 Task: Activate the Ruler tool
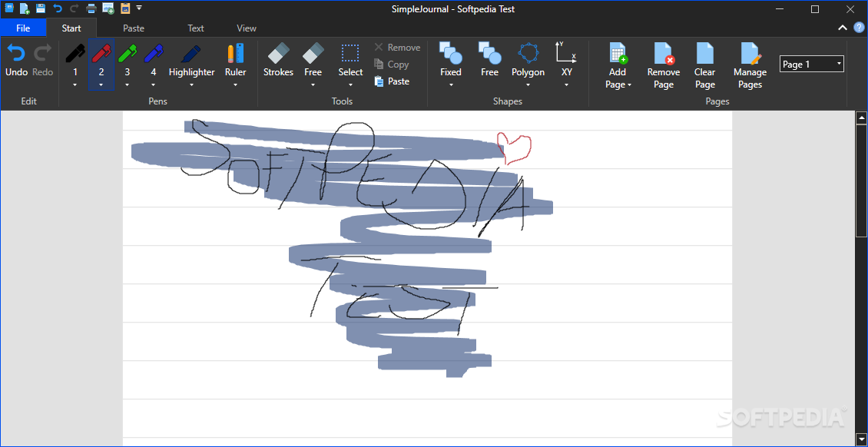[x=235, y=60]
